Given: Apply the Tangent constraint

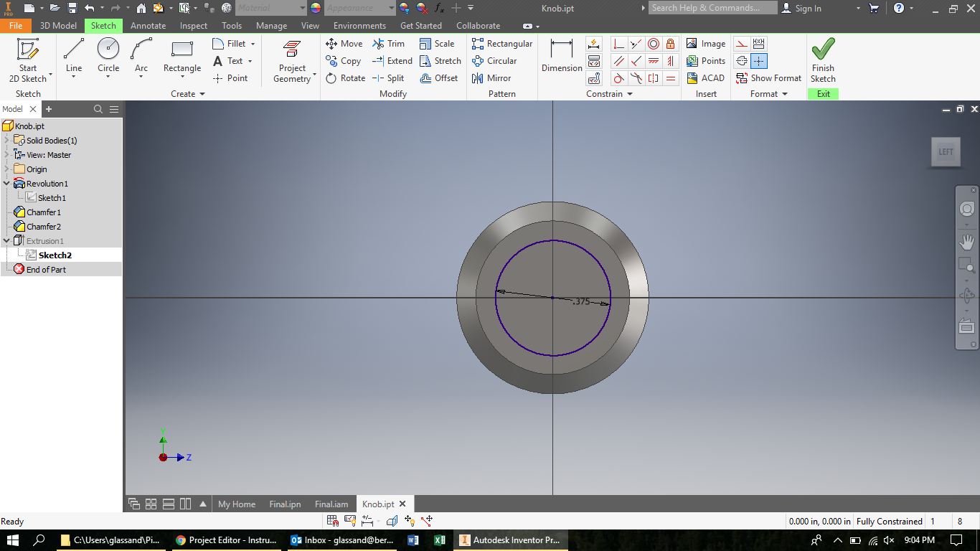Looking at the screenshot, I should [x=618, y=78].
